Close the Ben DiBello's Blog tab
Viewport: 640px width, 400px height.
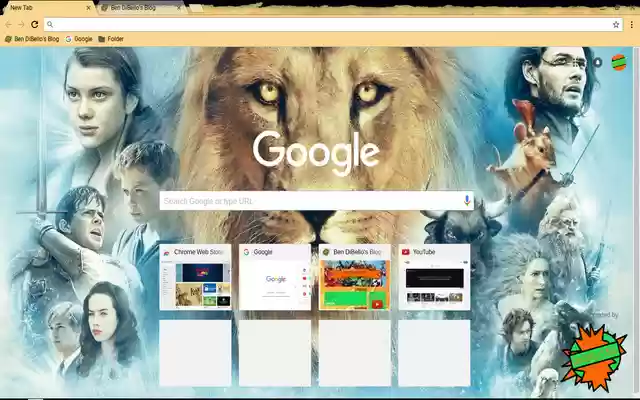point(179,8)
